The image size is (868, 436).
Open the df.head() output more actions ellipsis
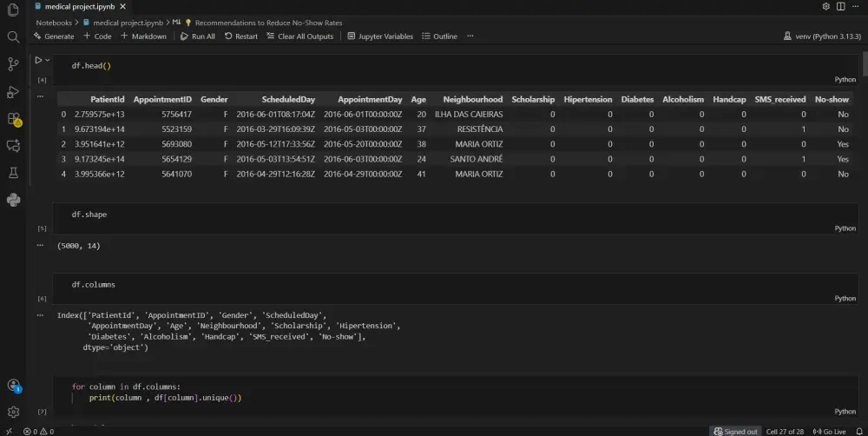point(41,96)
